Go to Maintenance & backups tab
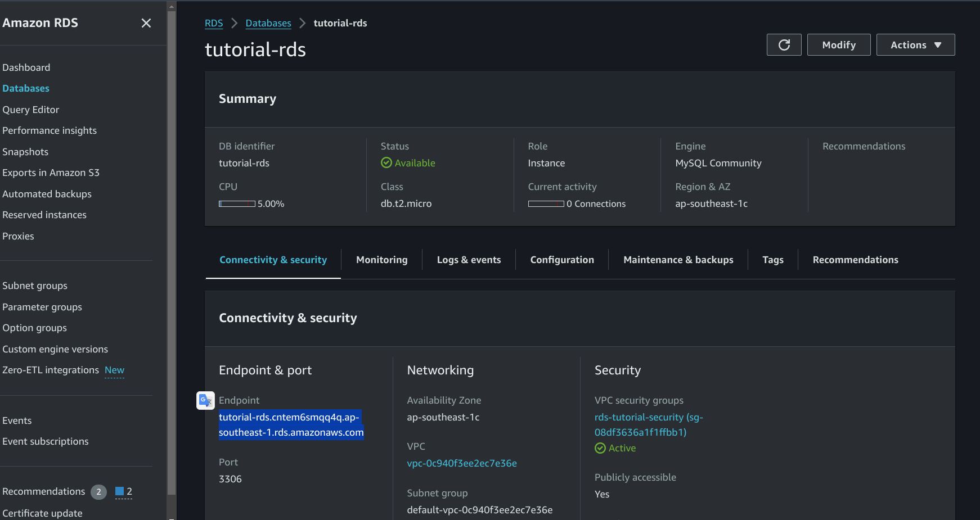This screenshot has width=980, height=520. pos(678,260)
